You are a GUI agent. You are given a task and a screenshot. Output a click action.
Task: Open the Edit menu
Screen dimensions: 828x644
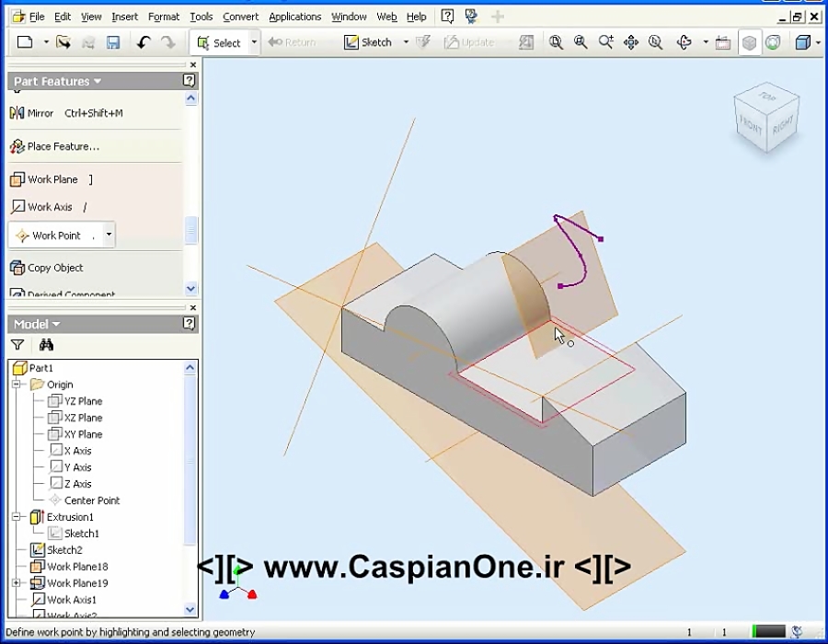click(63, 17)
